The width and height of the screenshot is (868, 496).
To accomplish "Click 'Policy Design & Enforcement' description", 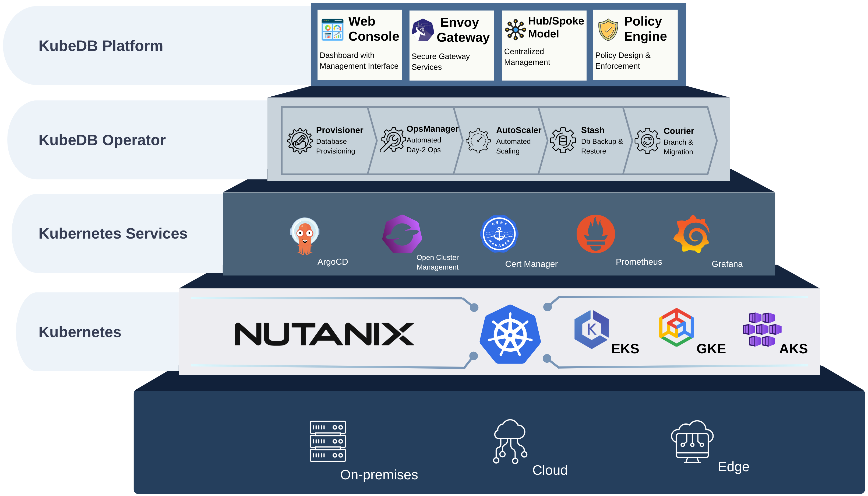I will pyautogui.click(x=623, y=61).
